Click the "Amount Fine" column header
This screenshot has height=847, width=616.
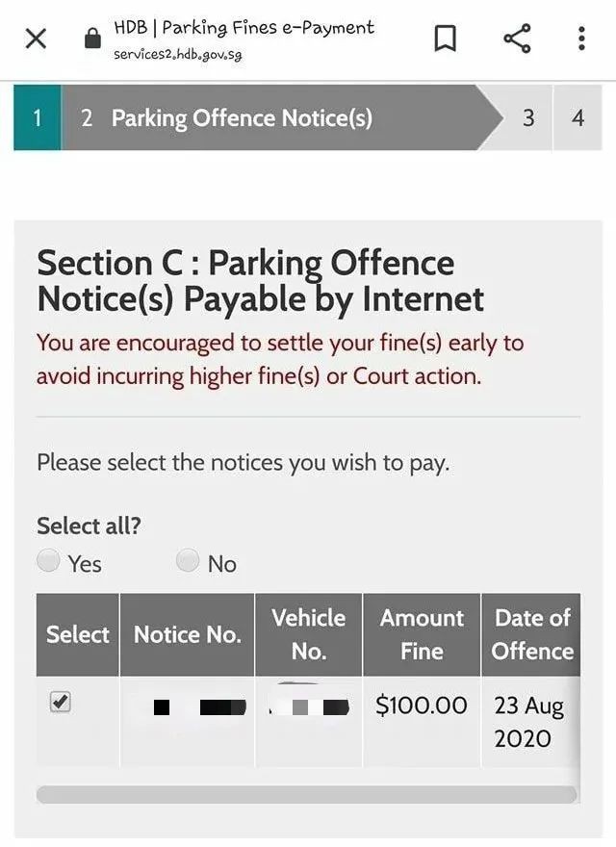coord(422,634)
